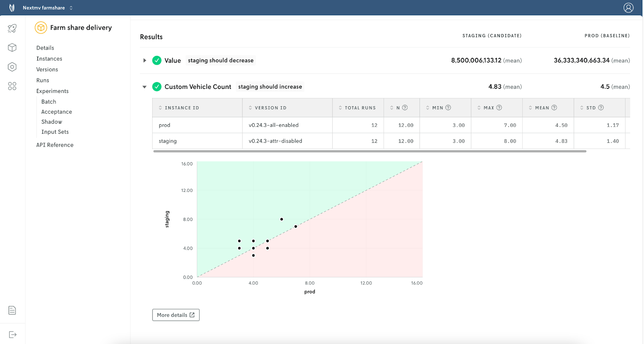The image size is (644, 344).
Task: Click the hexagon icon in left sidebar
Action: click(x=12, y=67)
